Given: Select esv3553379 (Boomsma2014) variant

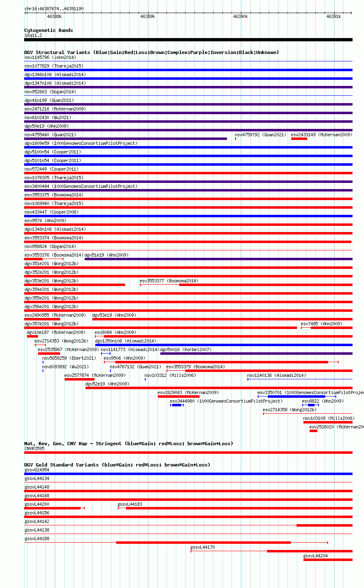Looking at the screenshot, I should [259, 371].
